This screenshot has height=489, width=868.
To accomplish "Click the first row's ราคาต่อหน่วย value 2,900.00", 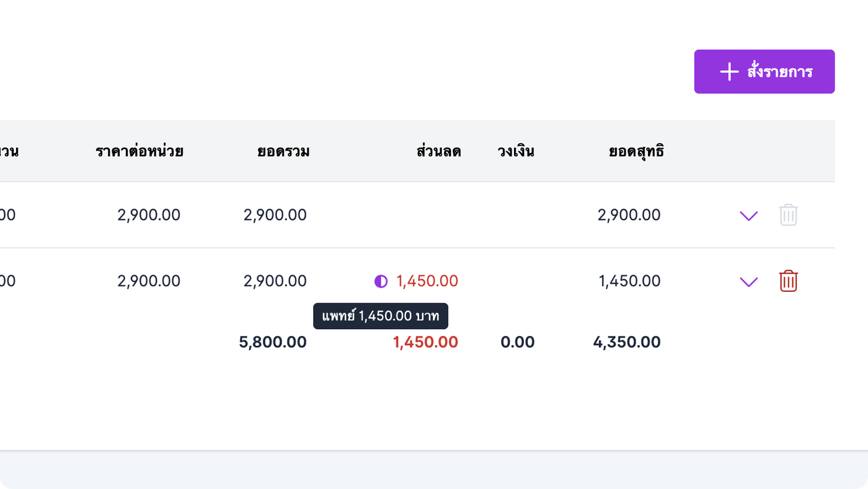I will (x=149, y=215).
